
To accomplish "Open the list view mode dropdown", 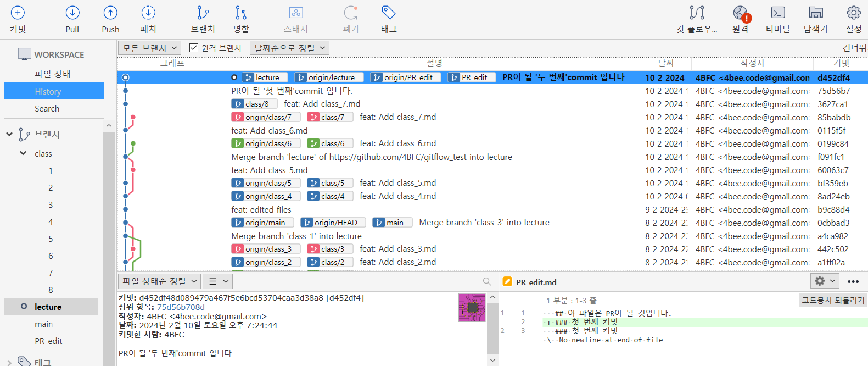I will coord(218,281).
